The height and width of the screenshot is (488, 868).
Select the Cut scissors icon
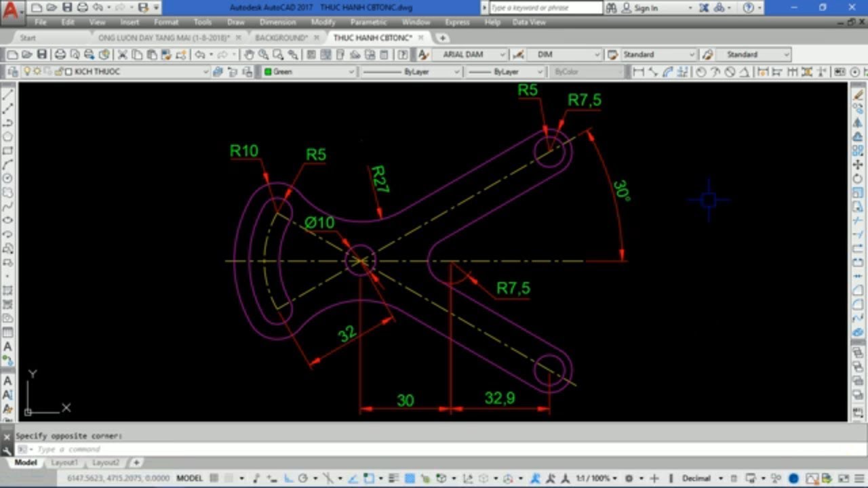[x=122, y=54]
